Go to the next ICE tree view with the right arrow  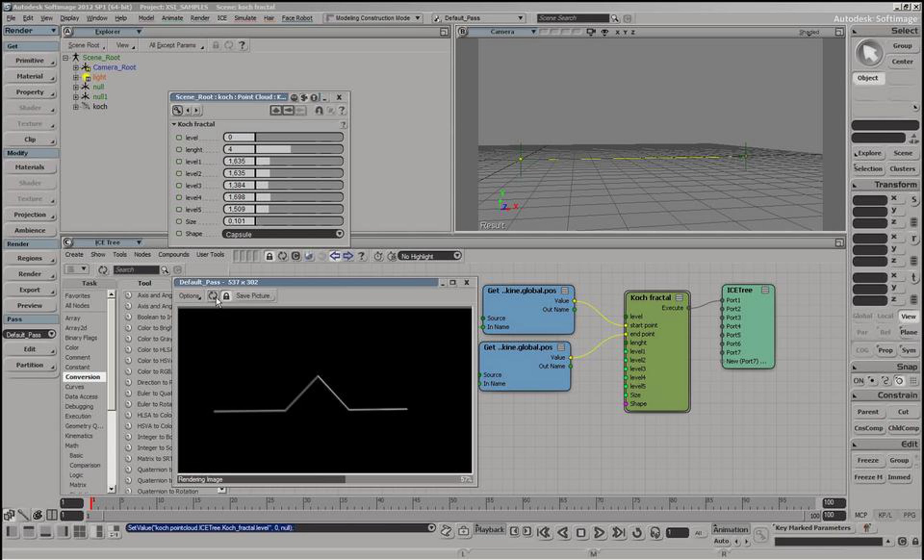348,256
